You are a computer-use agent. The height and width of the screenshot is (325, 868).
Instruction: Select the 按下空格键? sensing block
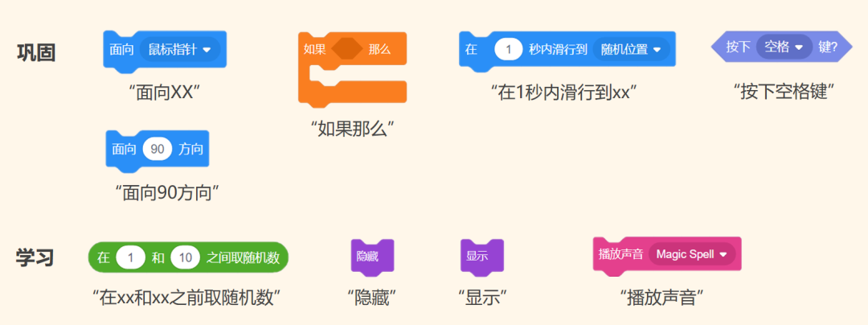click(x=782, y=47)
